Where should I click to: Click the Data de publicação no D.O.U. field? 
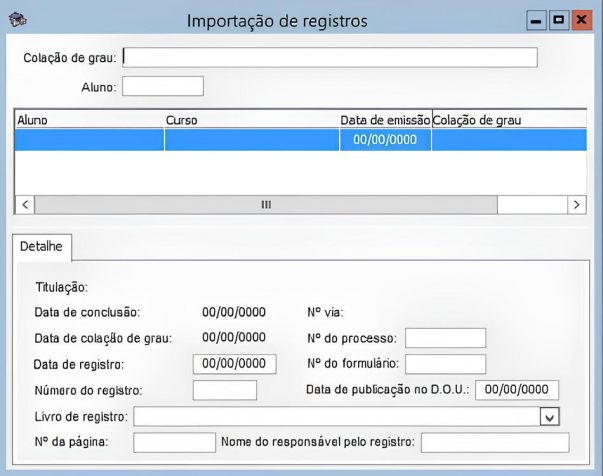516,390
